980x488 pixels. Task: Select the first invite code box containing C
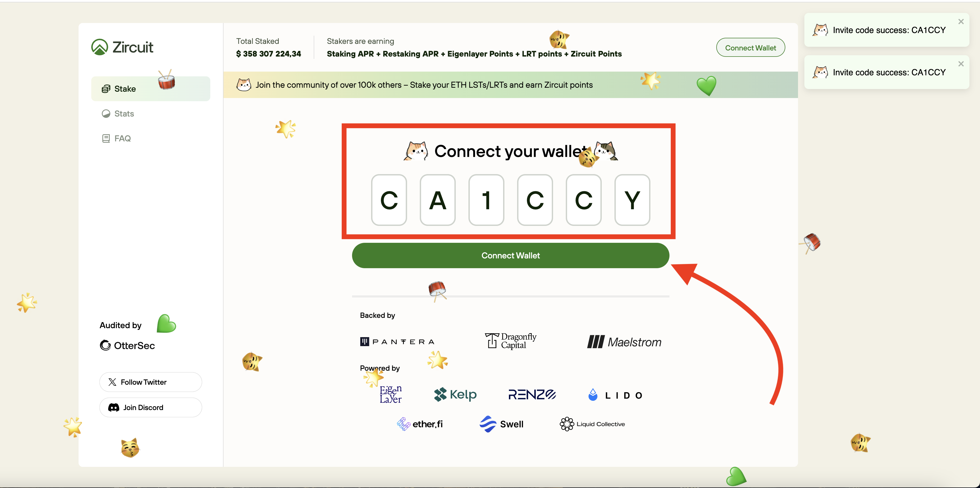coord(389,200)
